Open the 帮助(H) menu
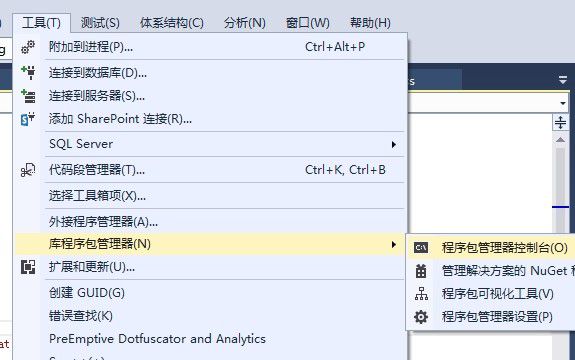575x360 pixels. pos(370,23)
